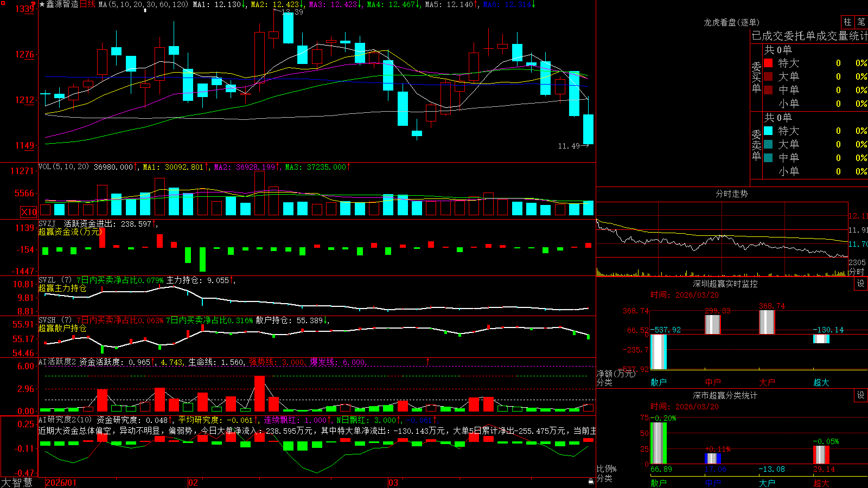Switch the order panel to 笔 view
Screen dimensions: 868x488
[x=861, y=22]
